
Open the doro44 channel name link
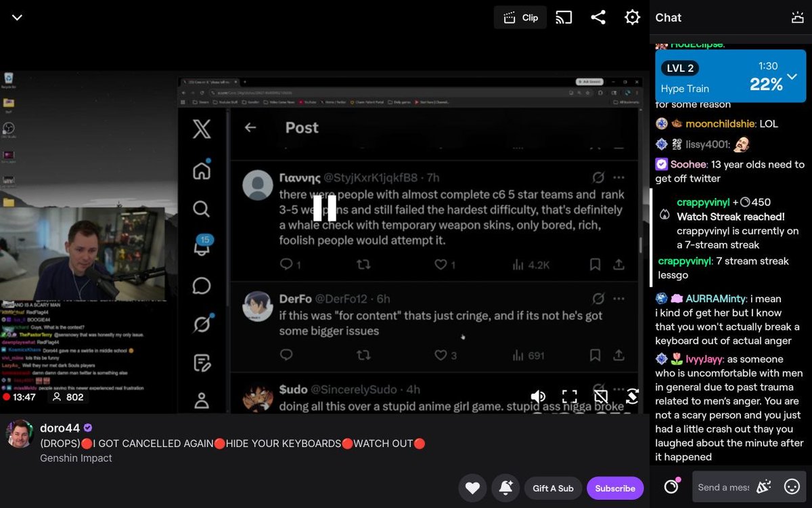60,428
